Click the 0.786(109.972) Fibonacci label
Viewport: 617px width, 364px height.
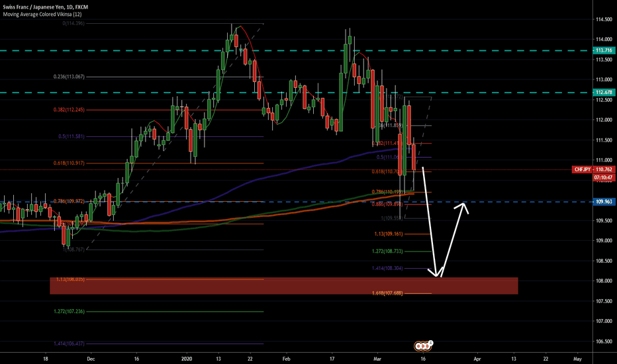point(69,201)
